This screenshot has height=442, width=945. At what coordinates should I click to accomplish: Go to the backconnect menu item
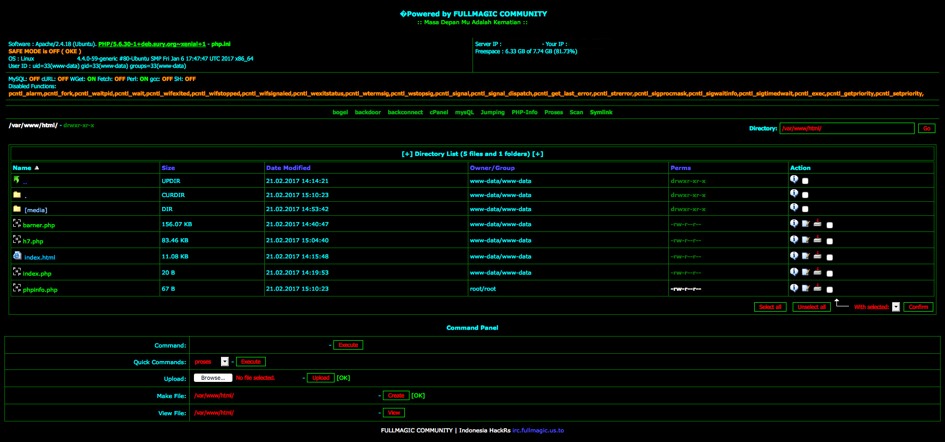point(405,113)
